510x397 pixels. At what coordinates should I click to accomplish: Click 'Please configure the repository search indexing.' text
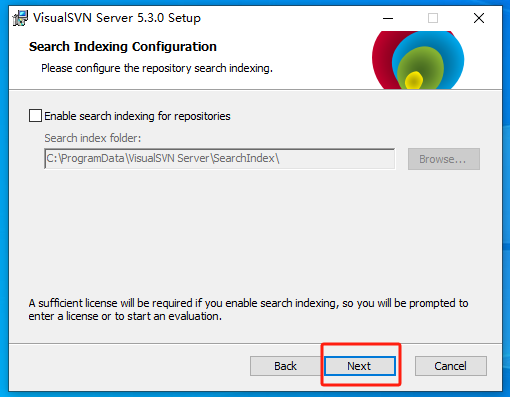[x=157, y=68]
